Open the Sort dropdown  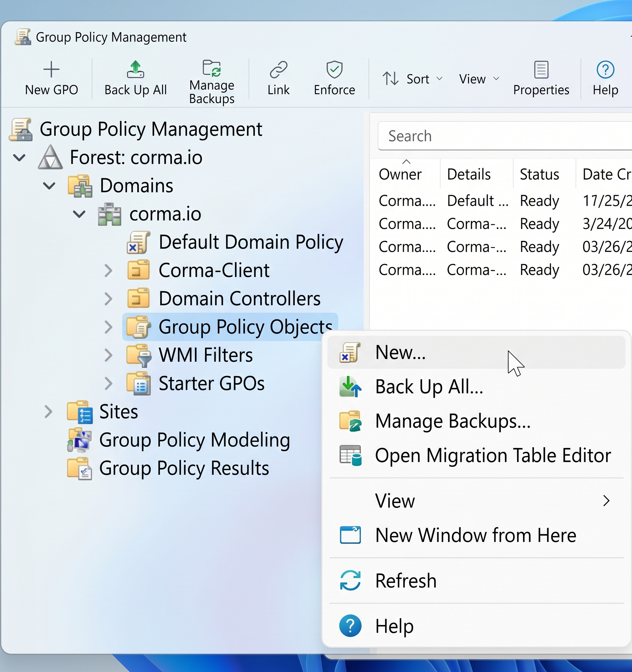point(412,79)
